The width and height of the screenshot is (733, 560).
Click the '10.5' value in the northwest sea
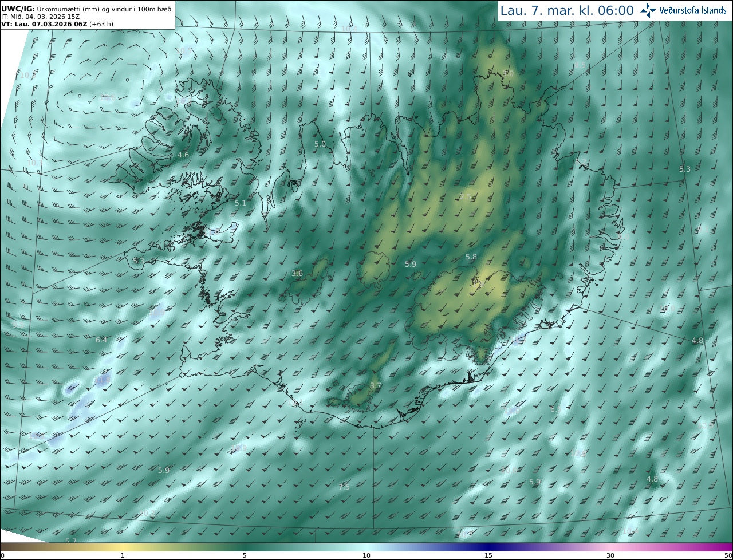pyautogui.click(x=184, y=50)
